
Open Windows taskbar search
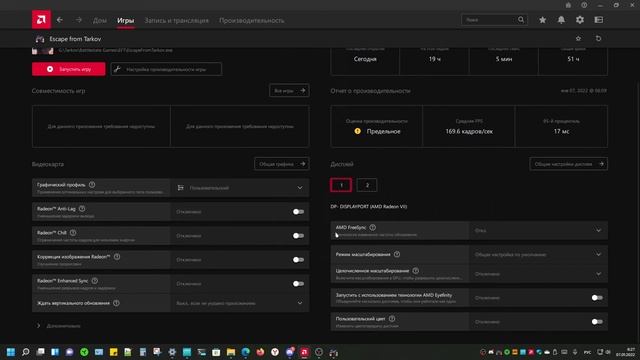[x=26, y=352]
